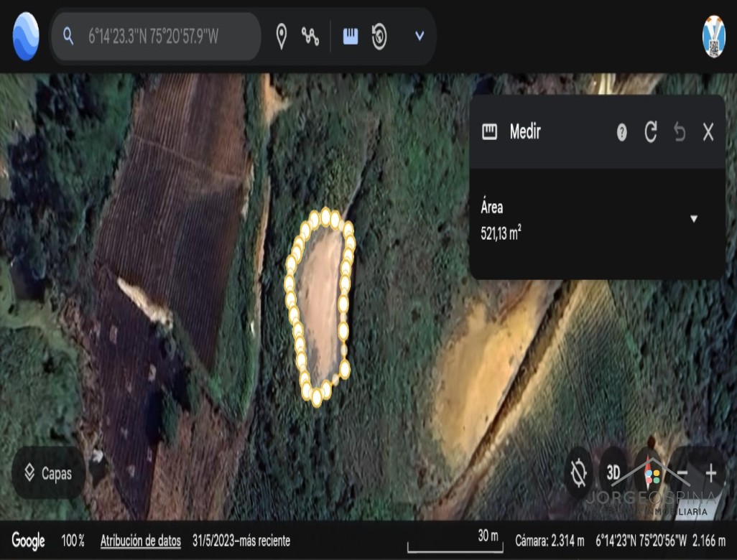Image resolution: width=737 pixels, height=560 pixels.
Task: Zoom out with the minus button
Action: click(682, 473)
